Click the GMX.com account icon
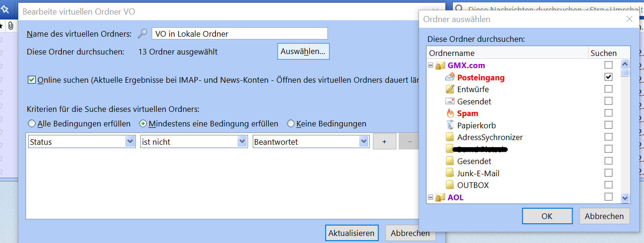Screen dimensions: 644x243 click(440, 65)
